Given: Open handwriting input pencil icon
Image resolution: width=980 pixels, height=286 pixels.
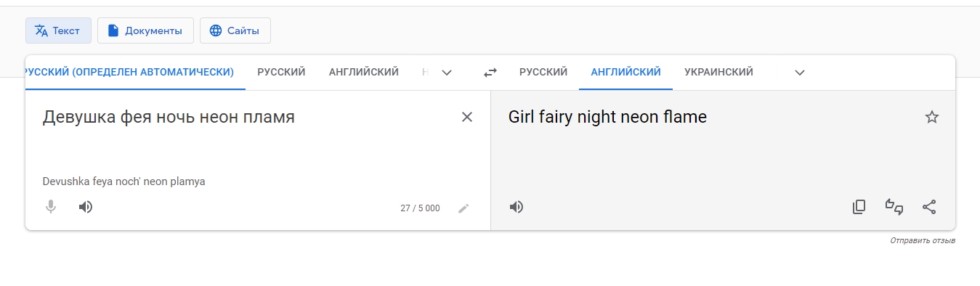Looking at the screenshot, I should coord(463,208).
